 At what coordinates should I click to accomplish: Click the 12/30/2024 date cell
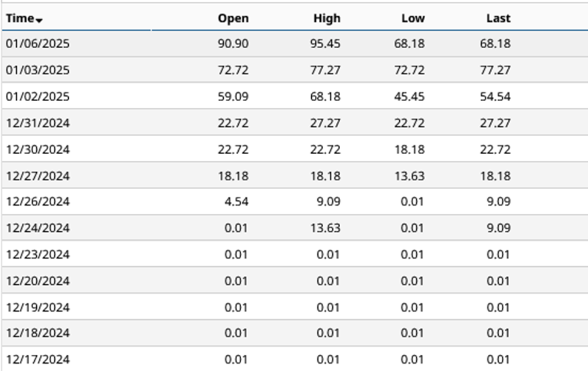pyautogui.click(x=37, y=150)
